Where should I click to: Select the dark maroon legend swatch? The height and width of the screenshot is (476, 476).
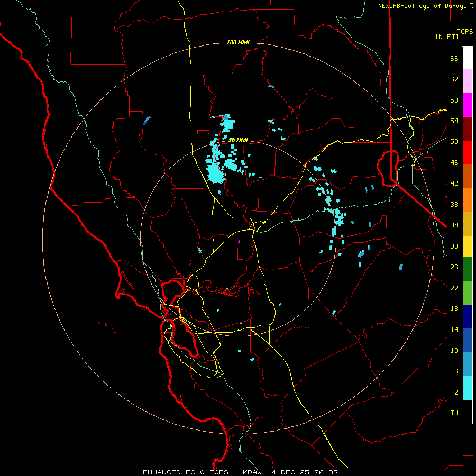(467, 129)
